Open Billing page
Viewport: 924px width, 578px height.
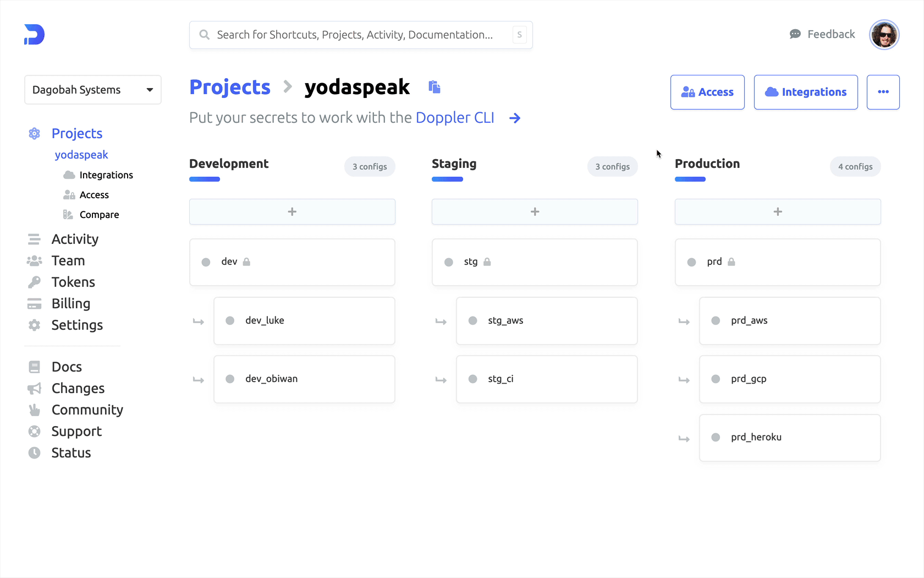point(71,303)
